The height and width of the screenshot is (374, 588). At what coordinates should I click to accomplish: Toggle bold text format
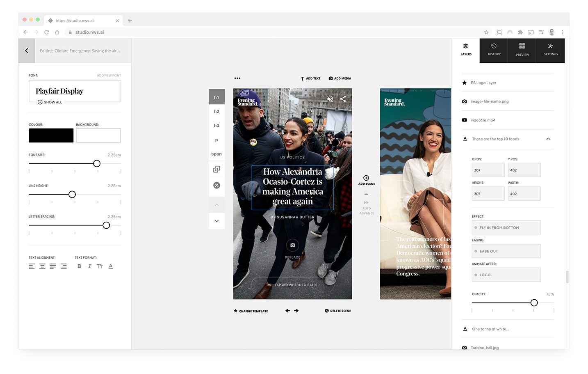79,266
